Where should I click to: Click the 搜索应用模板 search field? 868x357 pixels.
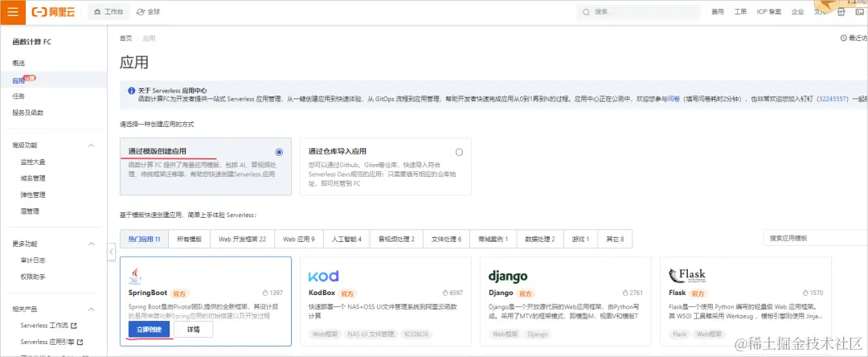pyautogui.click(x=816, y=238)
